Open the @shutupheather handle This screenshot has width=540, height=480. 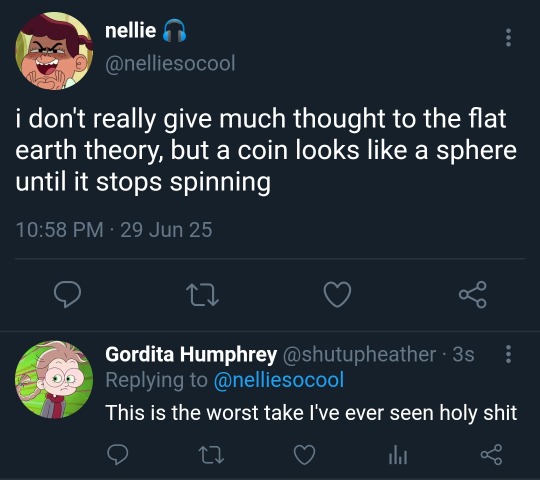click(359, 354)
